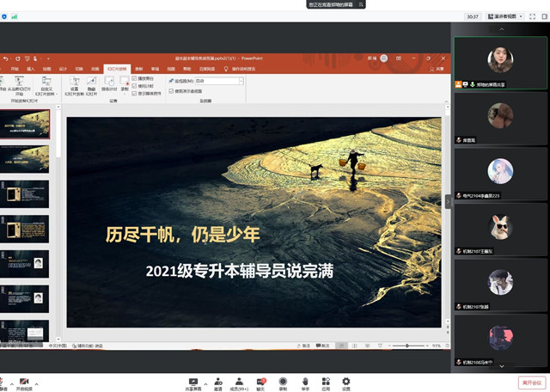Click the Comments button in the PowerPoint status bar
The height and width of the screenshot is (392, 550).
(x=323, y=346)
